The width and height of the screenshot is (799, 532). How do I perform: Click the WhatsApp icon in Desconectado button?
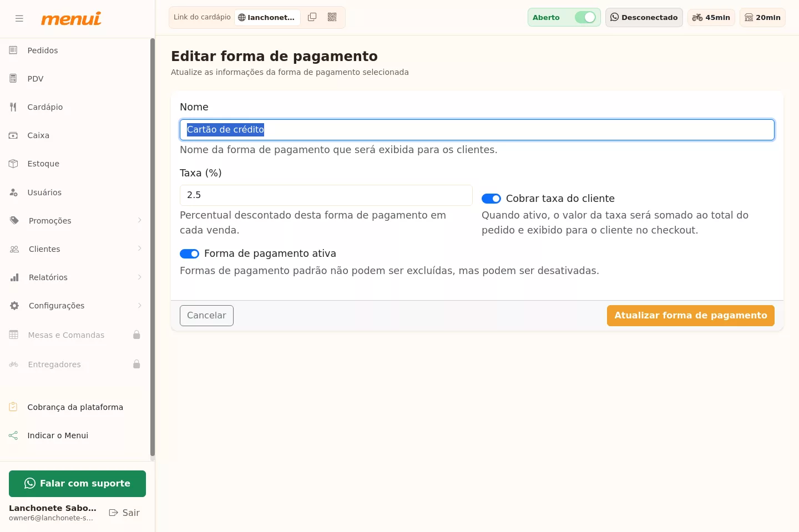[615, 17]
